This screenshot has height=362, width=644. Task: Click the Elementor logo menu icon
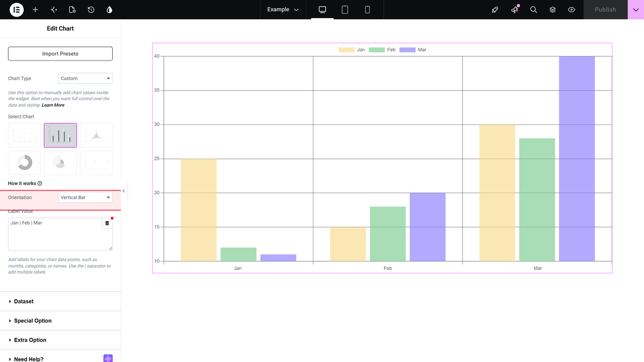[17, 10]
